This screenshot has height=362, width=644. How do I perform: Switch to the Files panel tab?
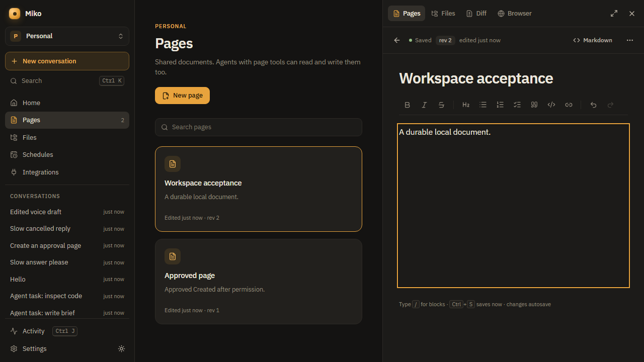[443, 14]
